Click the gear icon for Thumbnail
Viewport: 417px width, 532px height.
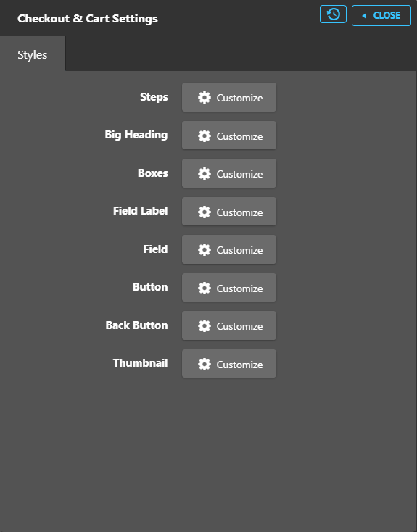(x=205, y=364)
